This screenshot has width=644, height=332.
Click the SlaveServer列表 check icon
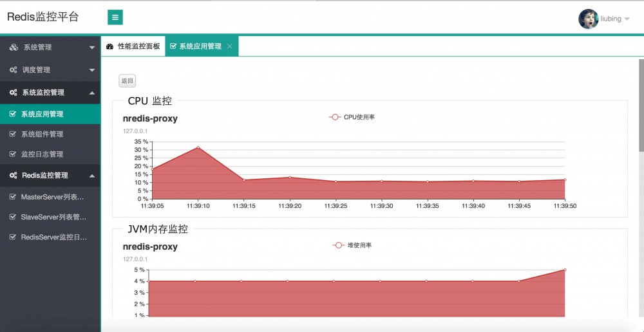click(x=13, y=217)
